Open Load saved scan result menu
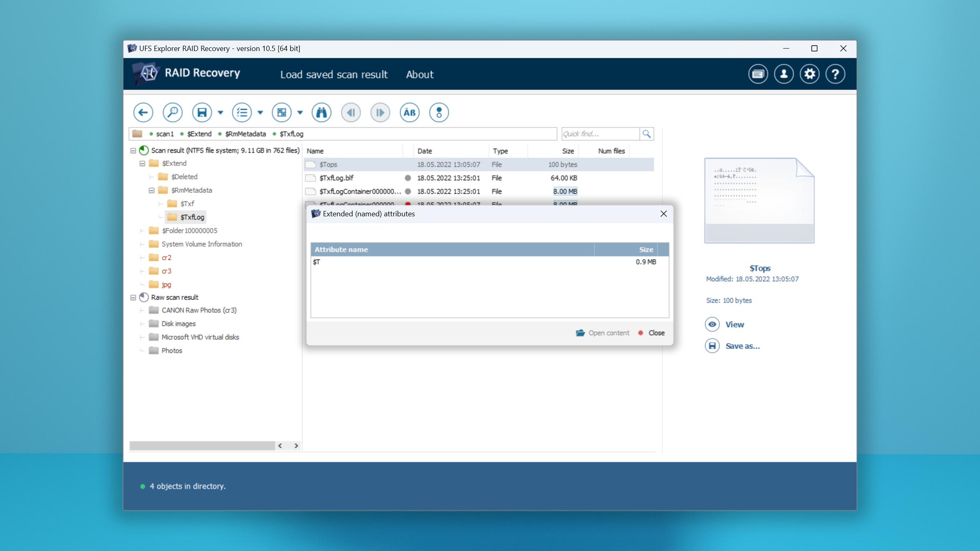 [334, 74]
